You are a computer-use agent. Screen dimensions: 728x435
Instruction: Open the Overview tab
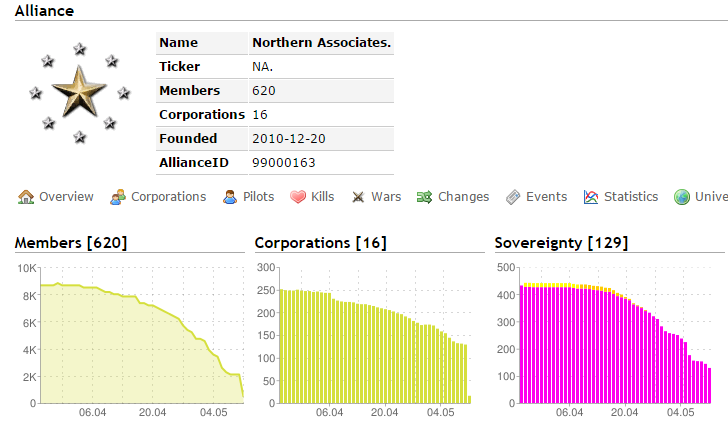click(x=66, y=197)
